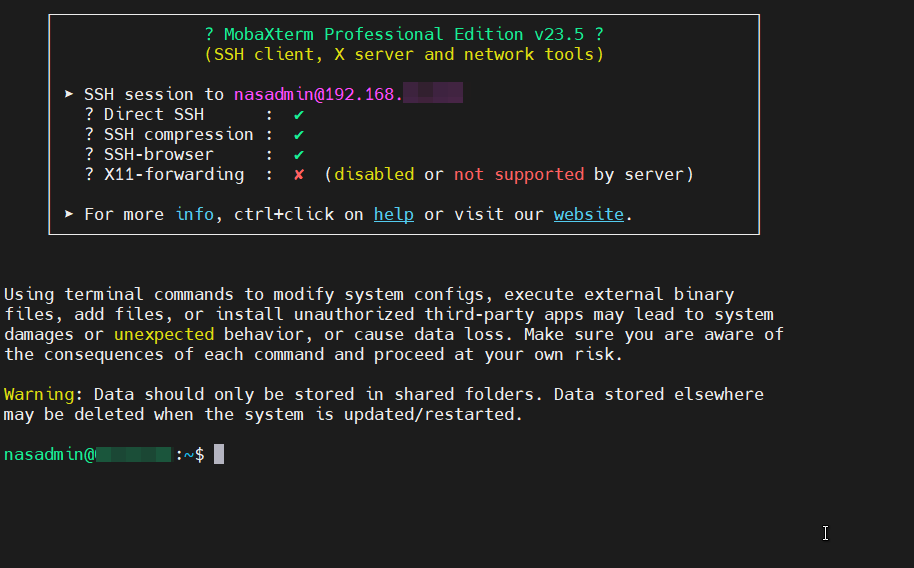Click the 'nasadmin' username in the shell prompt
914x568 pixels.
(x=43, y=455)
